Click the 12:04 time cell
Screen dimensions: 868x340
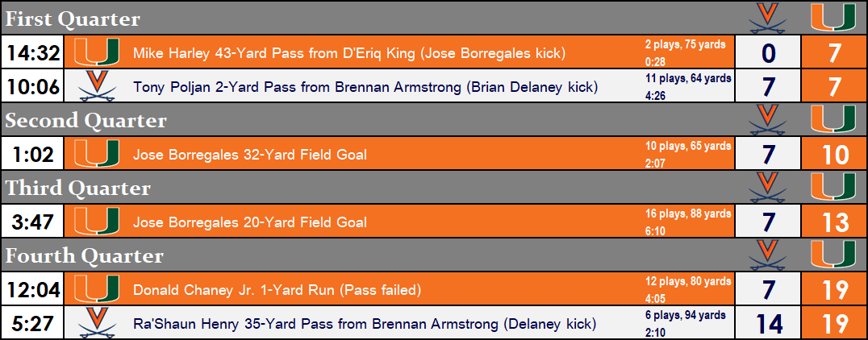click(x=34, y=289)
